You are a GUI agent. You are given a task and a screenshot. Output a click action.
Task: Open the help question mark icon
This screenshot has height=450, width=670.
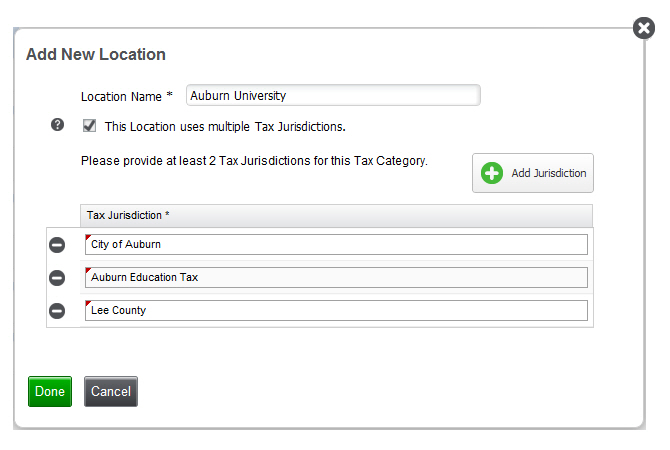[x=57, y=125]
